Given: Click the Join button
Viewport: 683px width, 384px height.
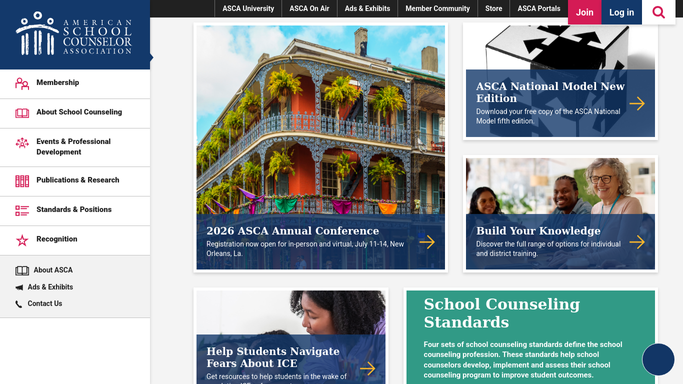Looking at the screenshot, I should [585, 12].
